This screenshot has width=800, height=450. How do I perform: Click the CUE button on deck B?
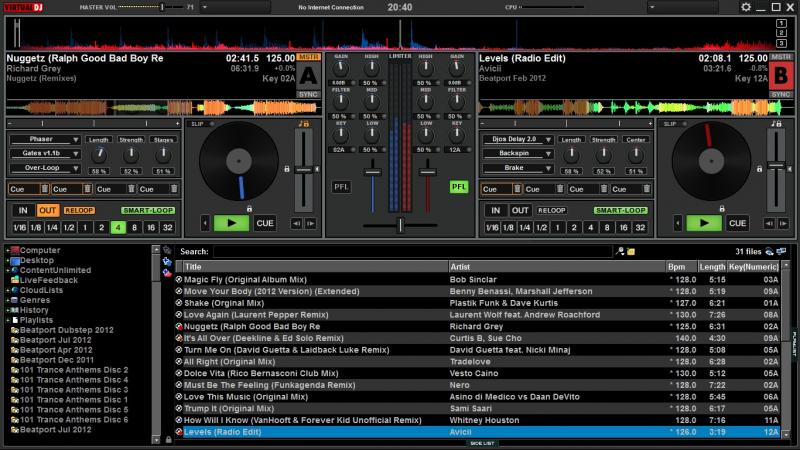pyautogui.click(x=737, y=223)
